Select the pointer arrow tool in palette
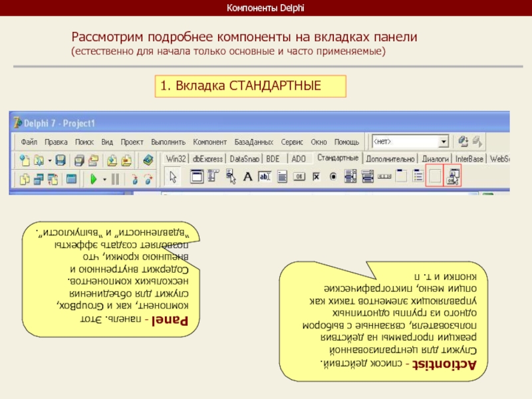This screenshot has height=399, width=532. click(173, 177)
